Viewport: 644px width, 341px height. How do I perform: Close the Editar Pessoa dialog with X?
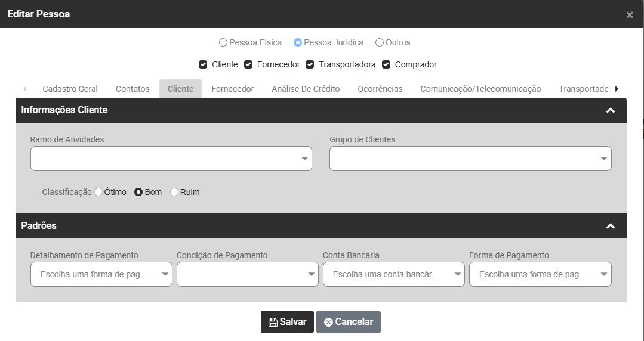tap(630, 15)
